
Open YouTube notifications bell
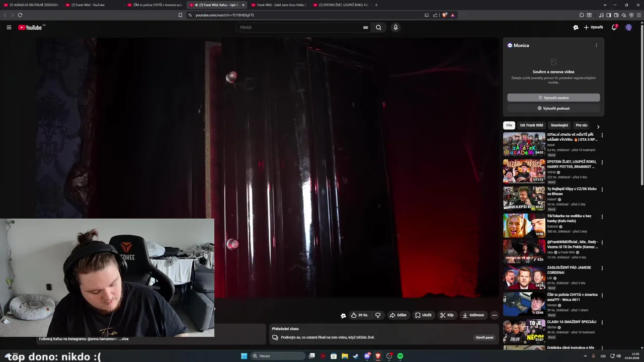614,27
